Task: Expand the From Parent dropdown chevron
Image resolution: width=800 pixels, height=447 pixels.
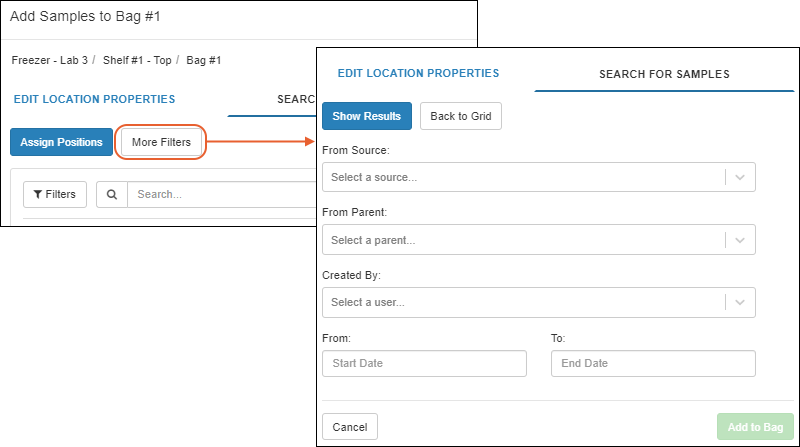Action: (740, 240)
